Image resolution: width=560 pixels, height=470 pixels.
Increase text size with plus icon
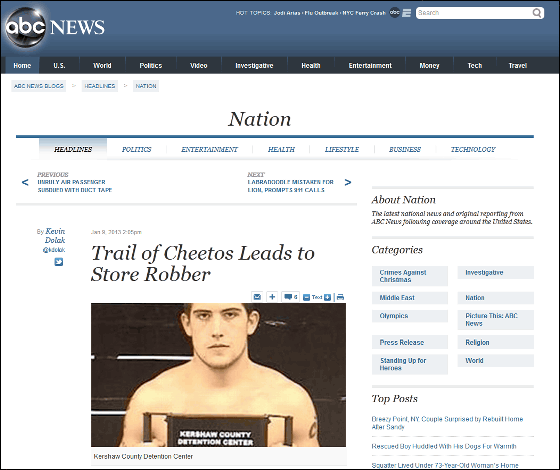point(328,297)
